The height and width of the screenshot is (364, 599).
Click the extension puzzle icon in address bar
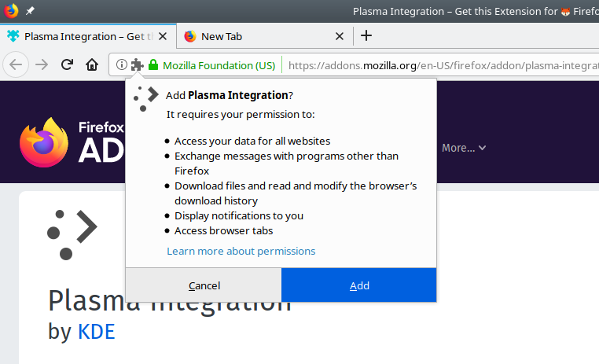point(137,65)
